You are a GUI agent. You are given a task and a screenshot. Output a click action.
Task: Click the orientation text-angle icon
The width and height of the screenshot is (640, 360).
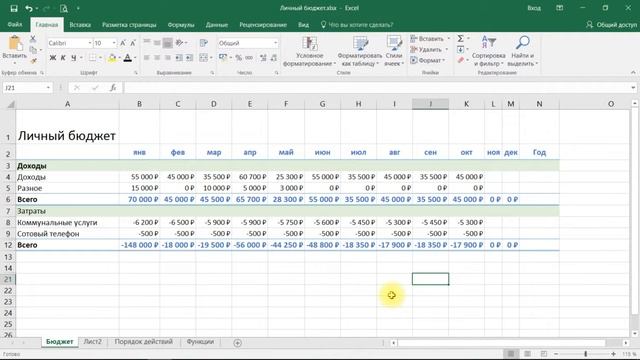coord(180,43)
